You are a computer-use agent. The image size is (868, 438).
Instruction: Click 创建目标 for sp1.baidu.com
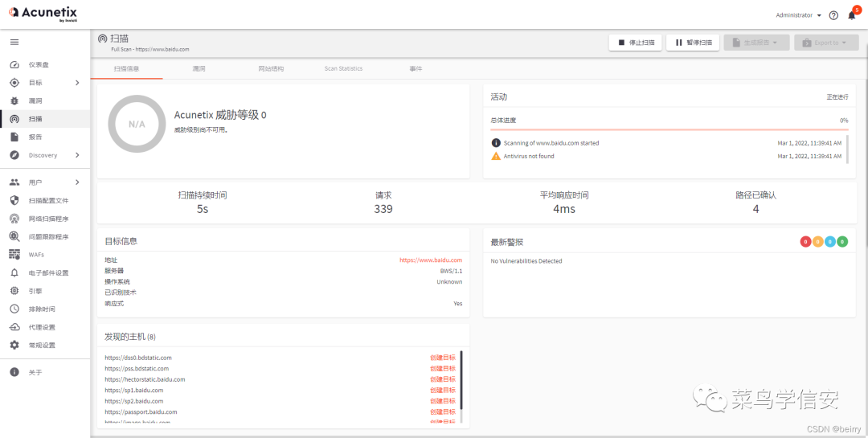(x=443, y=391)
